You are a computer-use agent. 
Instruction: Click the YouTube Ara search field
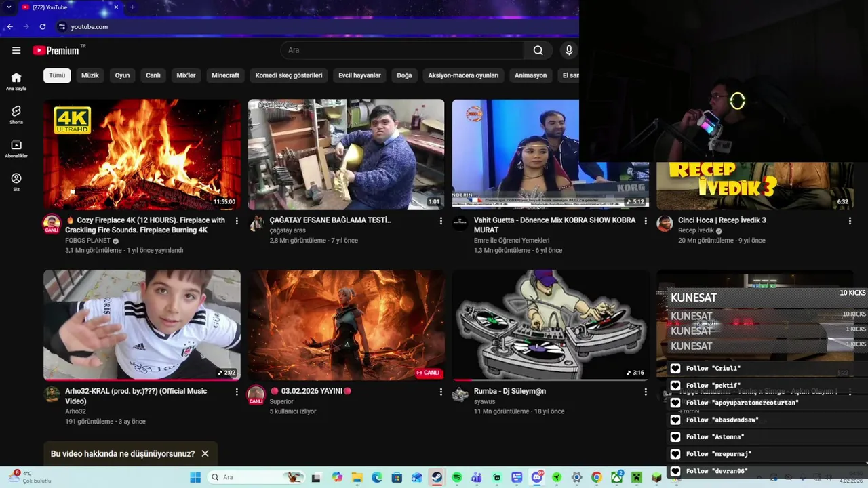tap(401, 50)
